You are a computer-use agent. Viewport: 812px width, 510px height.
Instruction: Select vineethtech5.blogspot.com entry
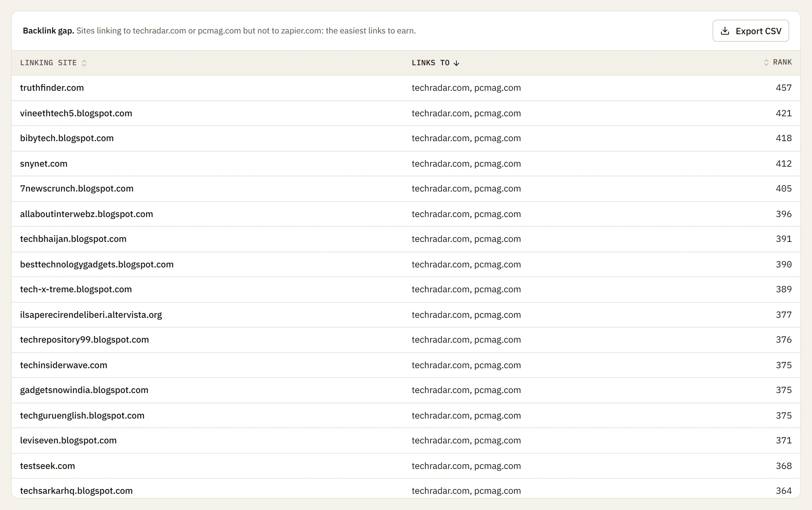pos(76,113)
